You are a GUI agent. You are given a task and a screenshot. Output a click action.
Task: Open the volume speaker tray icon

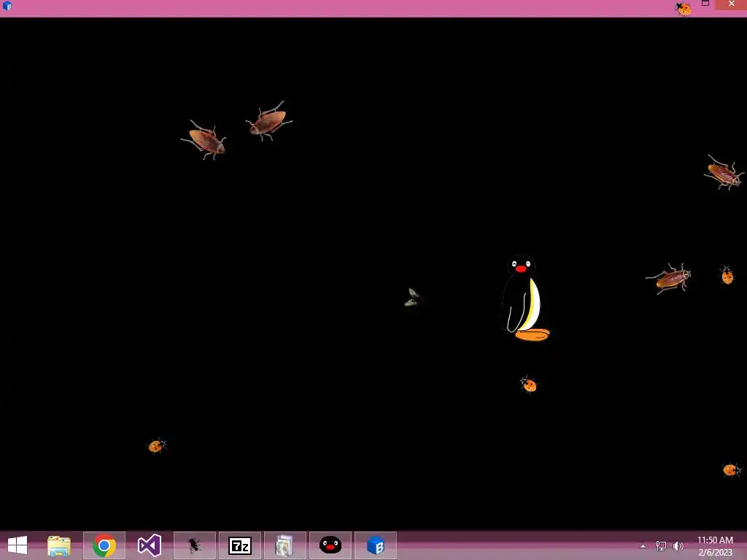pyautogui.click(x=678, y=545)
